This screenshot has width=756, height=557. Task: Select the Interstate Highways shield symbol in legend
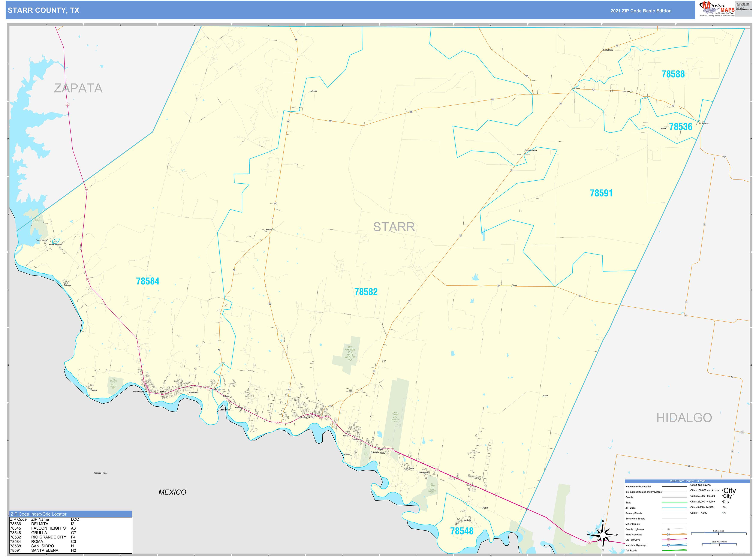[669, 545]
